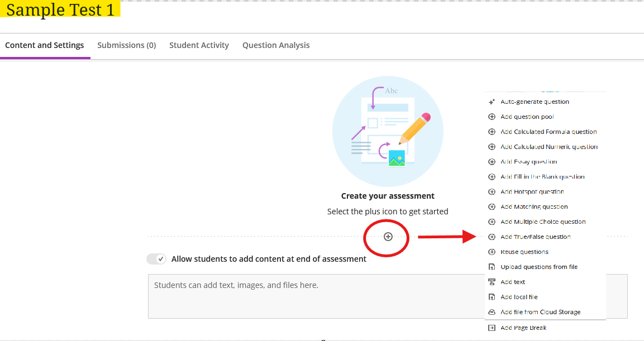This screenshot has height=341, width=644.
Task: Open the Student Activity tab
Action: pos(199,45)
